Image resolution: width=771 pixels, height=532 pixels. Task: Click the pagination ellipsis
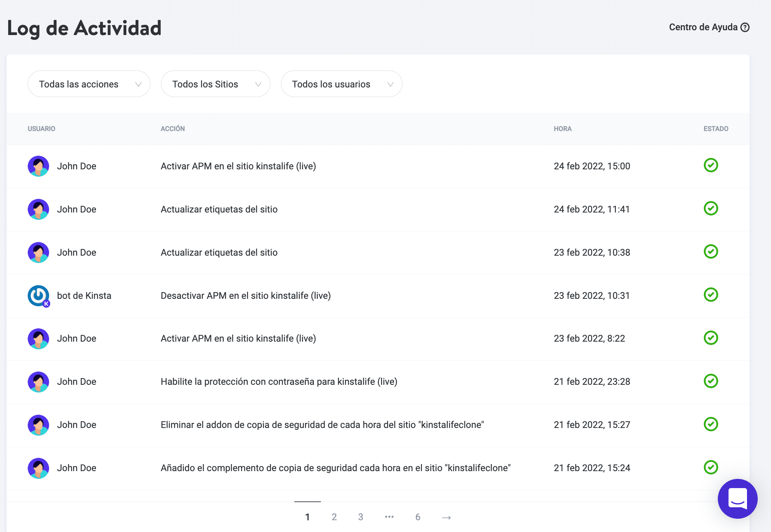pyautogui.click(x=389, y=517)
